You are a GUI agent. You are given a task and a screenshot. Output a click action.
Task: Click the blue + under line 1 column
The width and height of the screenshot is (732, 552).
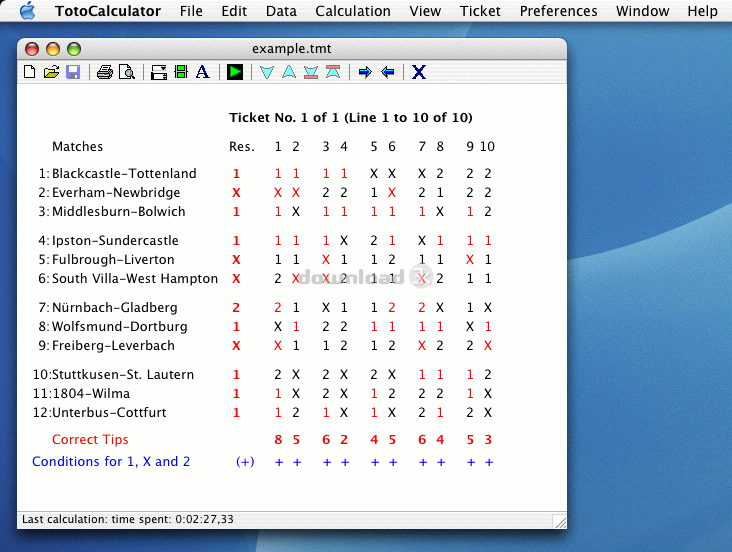279,462
